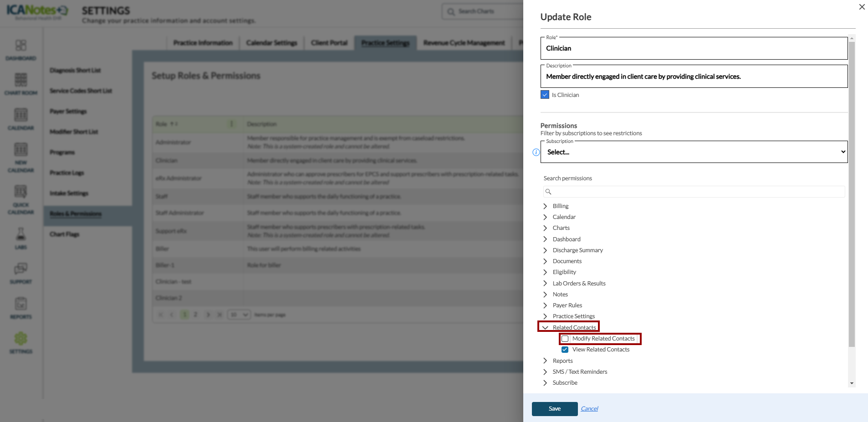
Task: Click the subscription info icon
Action: pos(536,153)
